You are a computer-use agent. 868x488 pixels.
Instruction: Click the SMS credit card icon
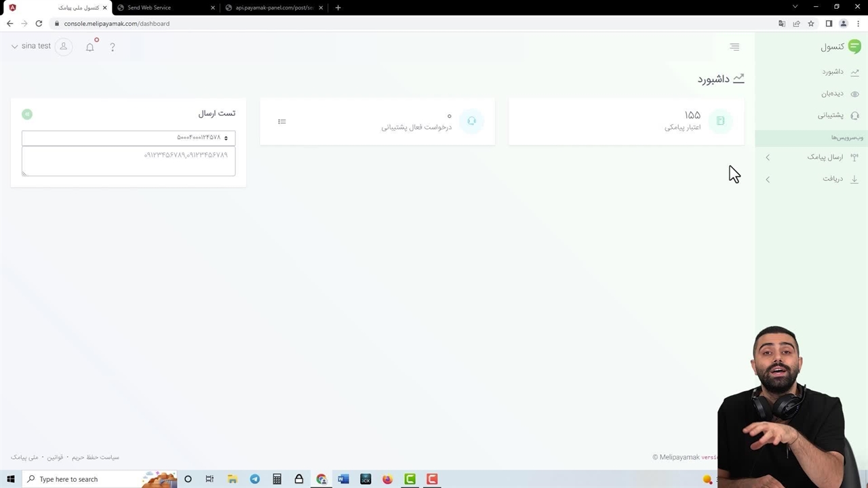click(x=720, y=121)
